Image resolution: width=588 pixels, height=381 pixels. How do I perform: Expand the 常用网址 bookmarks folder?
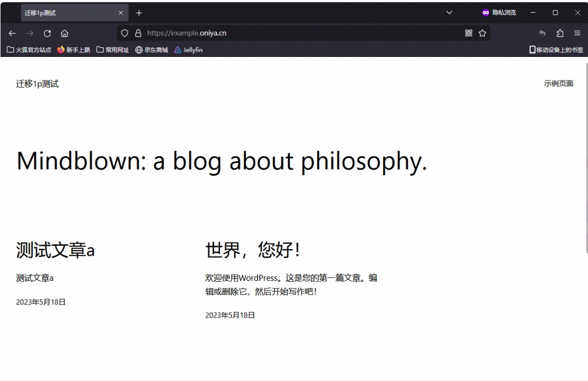113,50
